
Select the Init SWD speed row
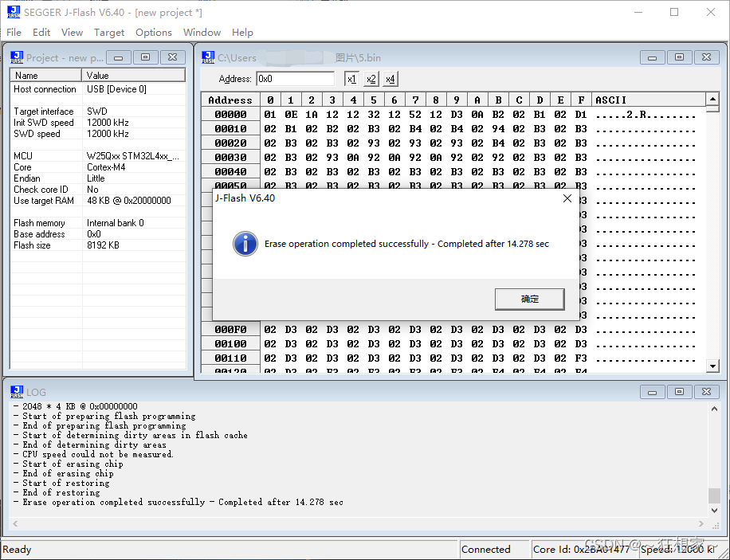[98, 123]
